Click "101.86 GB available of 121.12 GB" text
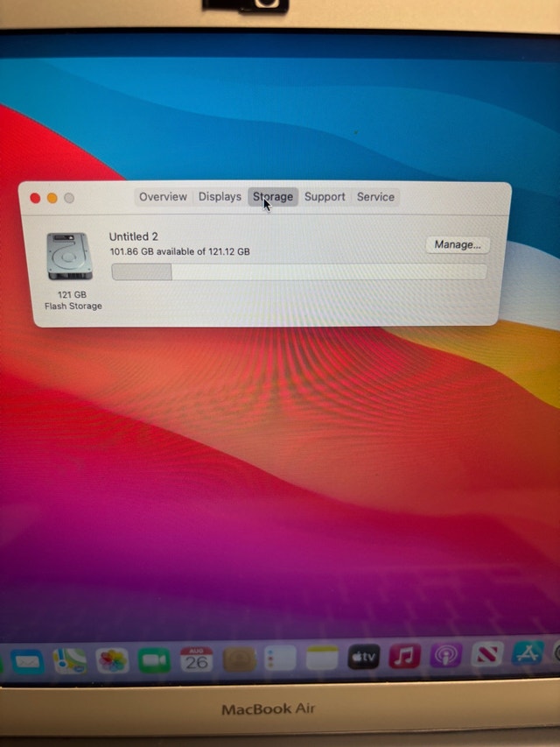 180,251
